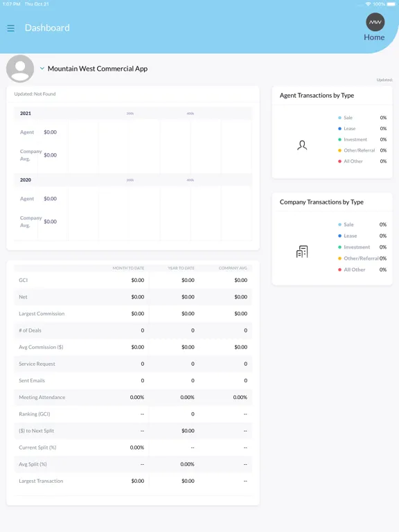Click ($) to Next Split year-to-date value
Screen dimensions: 399x532
pyautogui.click(x=188, y=431)
